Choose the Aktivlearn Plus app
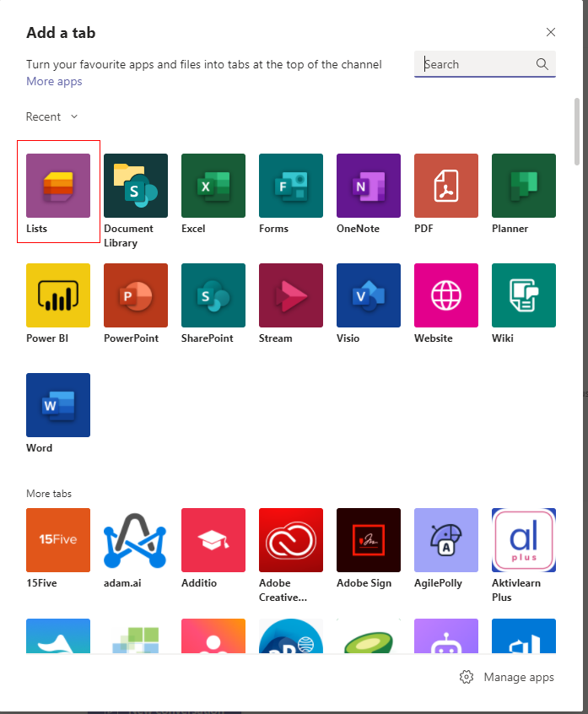Viewport: 588px width, 714px height. [x=524, y=540]
